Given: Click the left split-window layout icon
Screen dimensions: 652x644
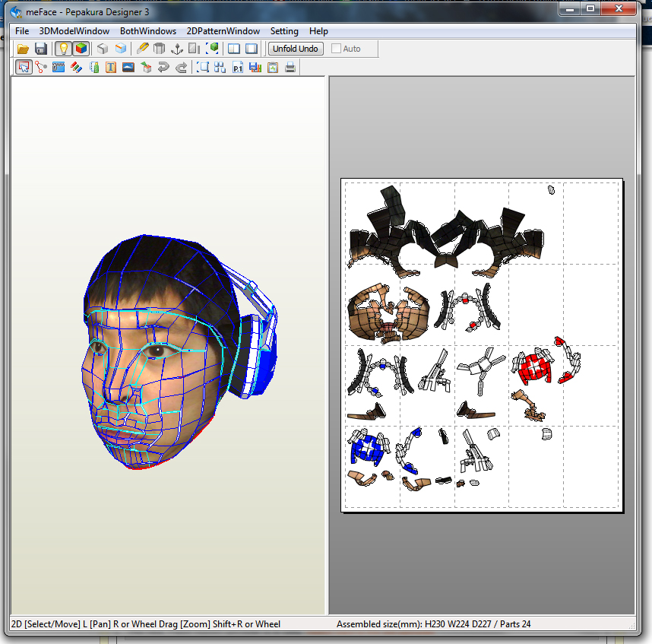Looking at the screenshot, I should (234, 49).
